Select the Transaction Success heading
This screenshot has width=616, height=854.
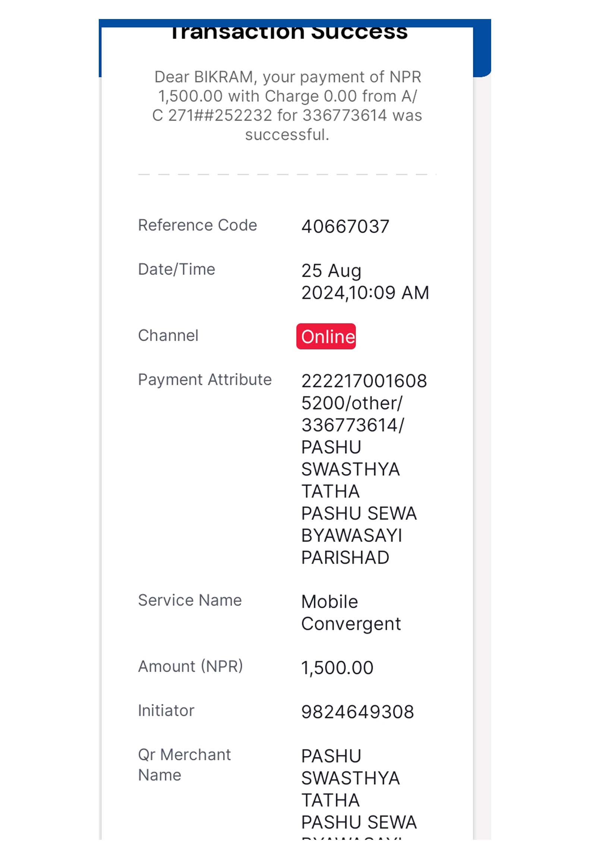[289, 33]
